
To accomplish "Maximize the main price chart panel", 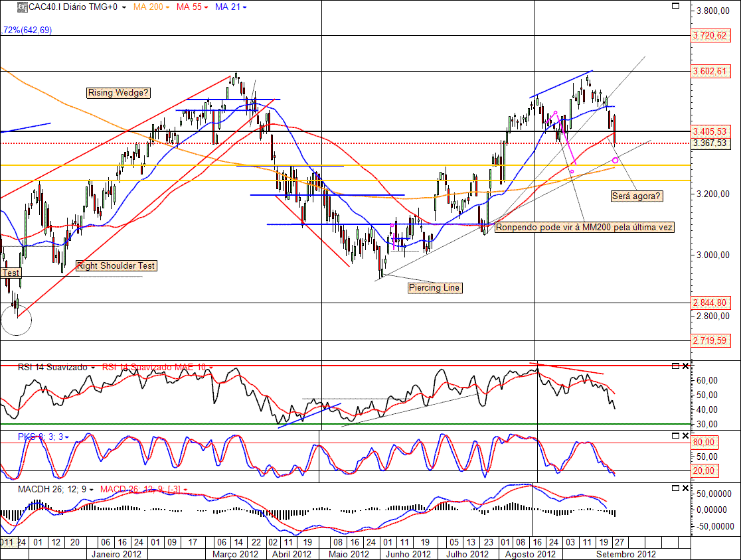I will (x=675, y=6).
